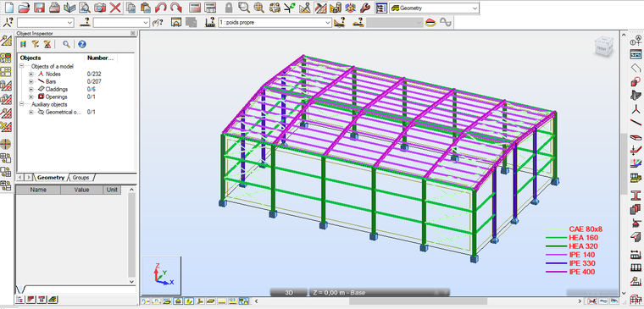Image resolution: width=644 pixels, height=309 pixels.
Task: Open the calculator icon in top toolbar
Action: coord(195,8)
